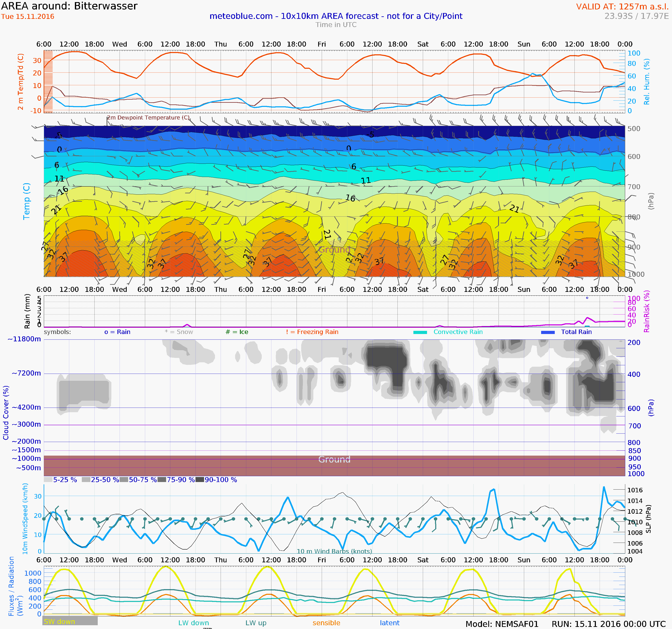Click '10 m Wind Barbs (knots)' label

click(x=334, y=551)
